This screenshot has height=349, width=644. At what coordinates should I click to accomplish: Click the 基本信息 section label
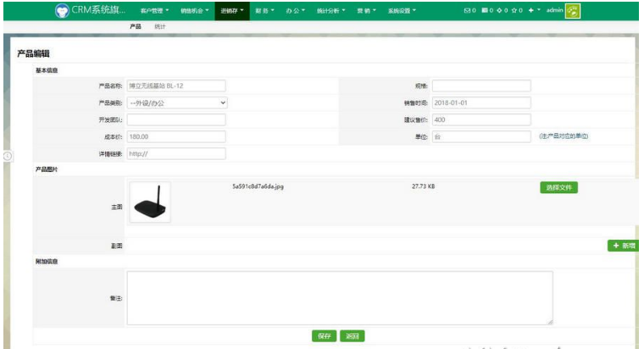pos(47,70)
